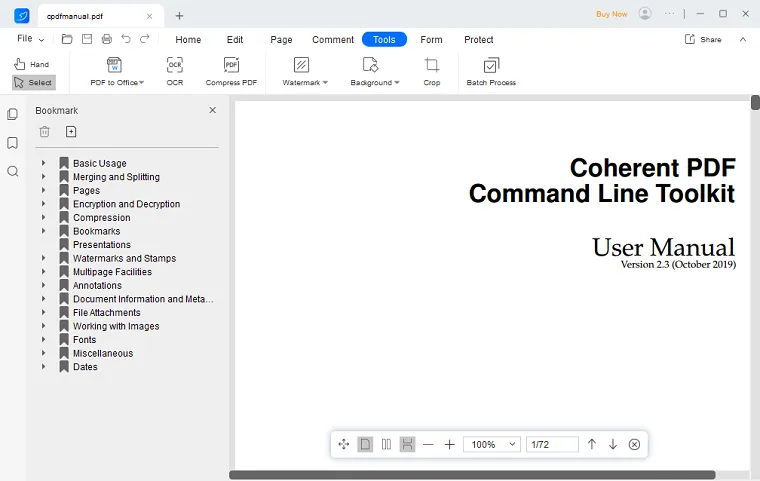
Task: Open the File menu
Action: point(30,39)
